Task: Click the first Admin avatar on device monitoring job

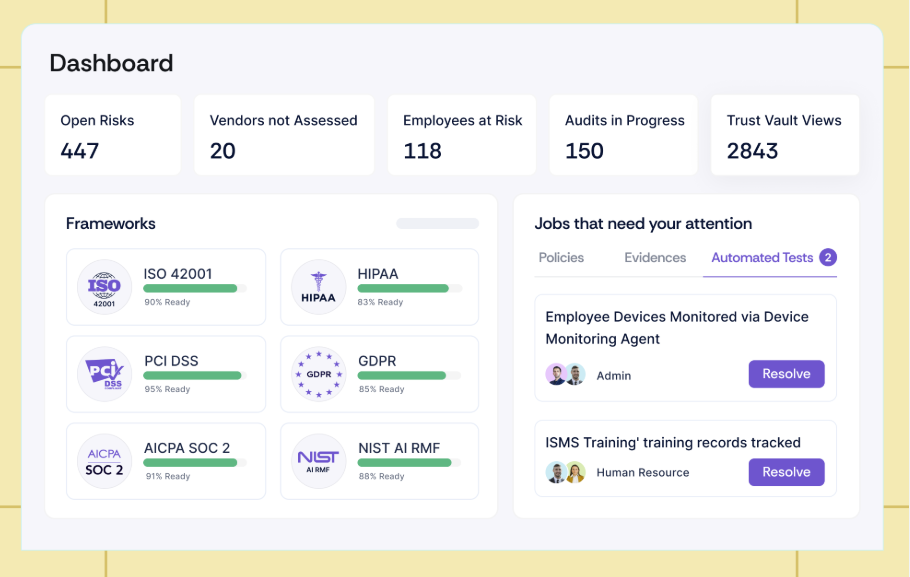Action: (x=556, y=374)
